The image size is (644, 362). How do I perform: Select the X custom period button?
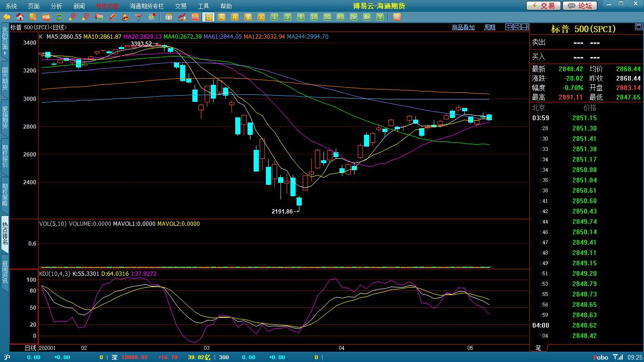point(261,17)
